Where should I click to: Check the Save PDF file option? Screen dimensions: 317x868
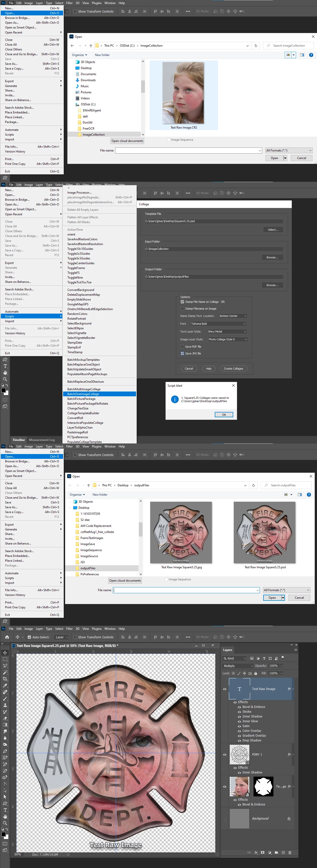point(182,347)
